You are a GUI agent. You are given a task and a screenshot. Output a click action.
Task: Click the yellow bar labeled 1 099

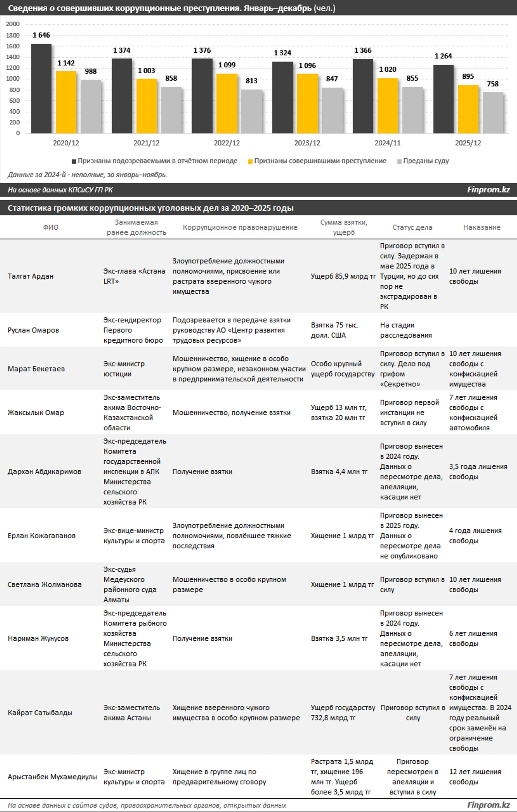227,103
